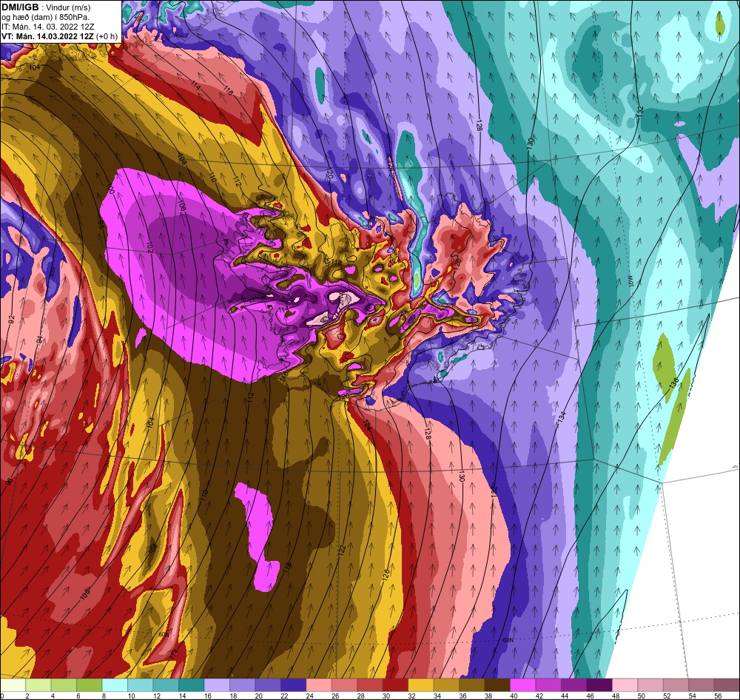Viewport: 740px width, 700px height.
Task: Click the '102' contour label in magenta area
Action: click(150, 247)
